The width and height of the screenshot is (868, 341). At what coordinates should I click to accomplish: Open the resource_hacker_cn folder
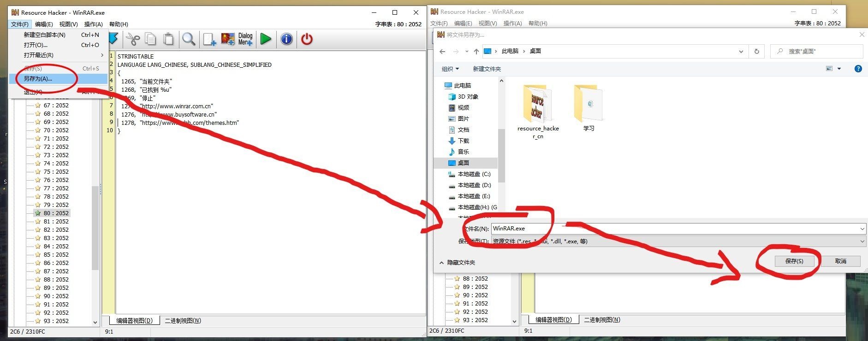tap(538, 112)
